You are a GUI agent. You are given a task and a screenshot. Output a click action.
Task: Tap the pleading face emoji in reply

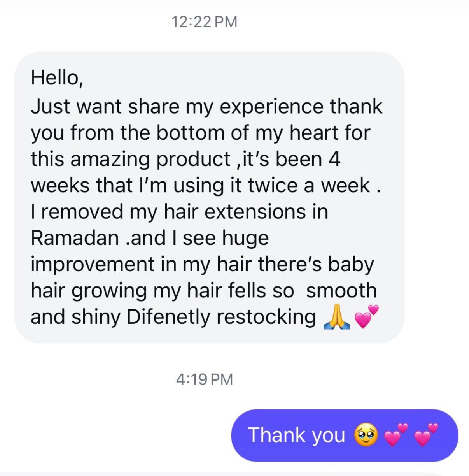tap(366, 435)
